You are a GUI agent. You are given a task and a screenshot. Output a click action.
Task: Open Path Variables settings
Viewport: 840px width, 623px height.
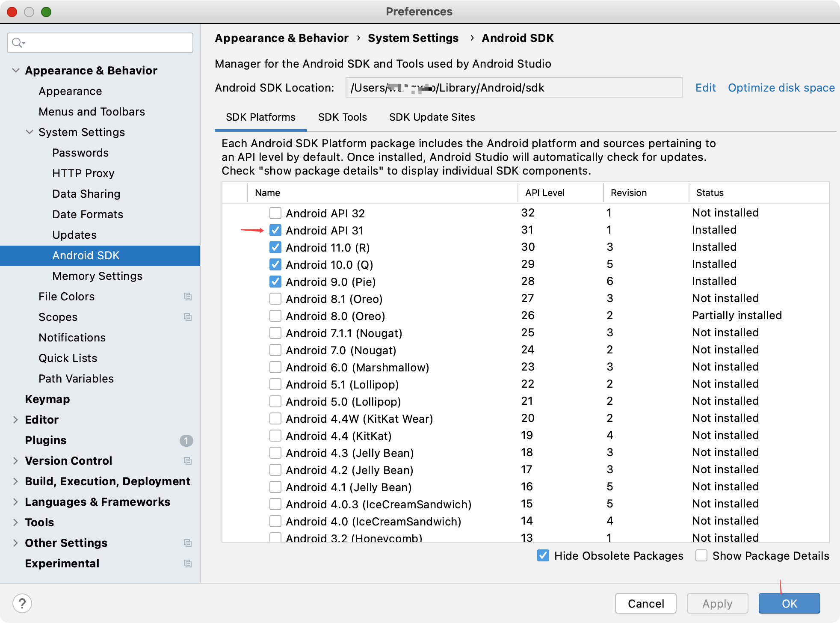pos(76,379)
